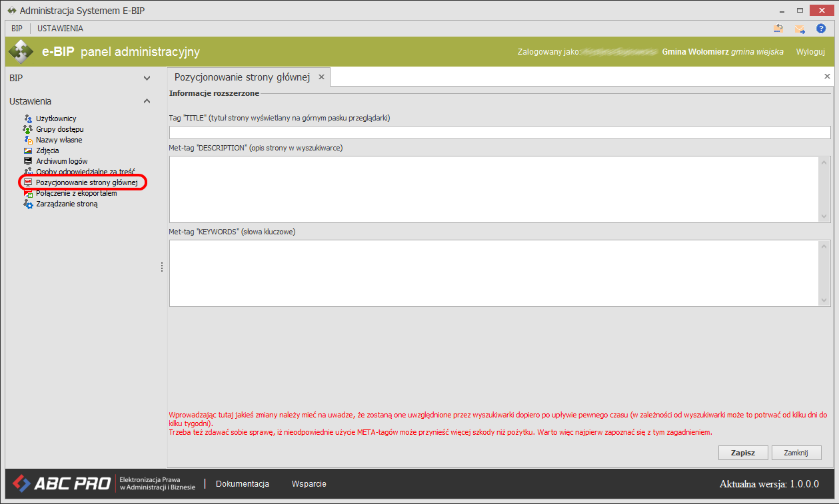Image resolution: width=839 pixels, height=504 pixels.
Task: Close the Pozycjonowanie strony głównej tab
Action: click(321, 77)
